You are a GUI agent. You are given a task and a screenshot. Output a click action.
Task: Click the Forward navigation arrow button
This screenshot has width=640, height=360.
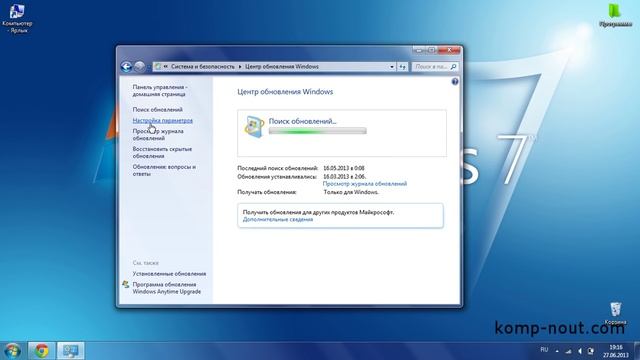point(140,67)
